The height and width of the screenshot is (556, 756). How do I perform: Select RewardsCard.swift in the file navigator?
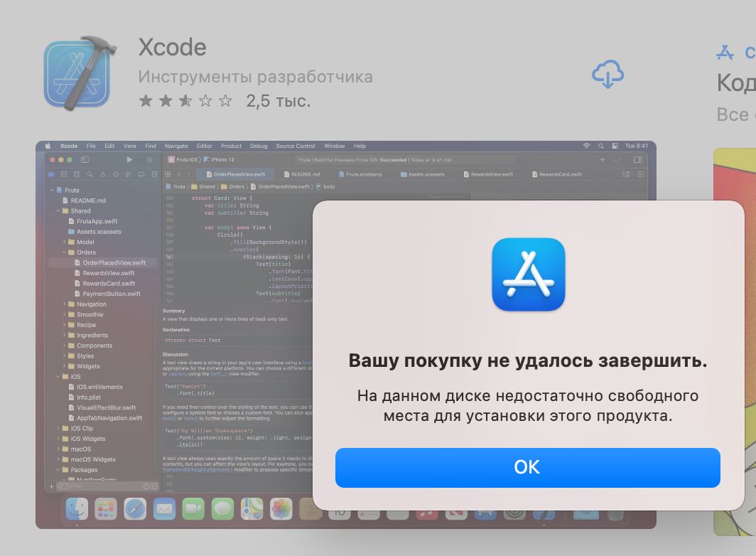109,283
